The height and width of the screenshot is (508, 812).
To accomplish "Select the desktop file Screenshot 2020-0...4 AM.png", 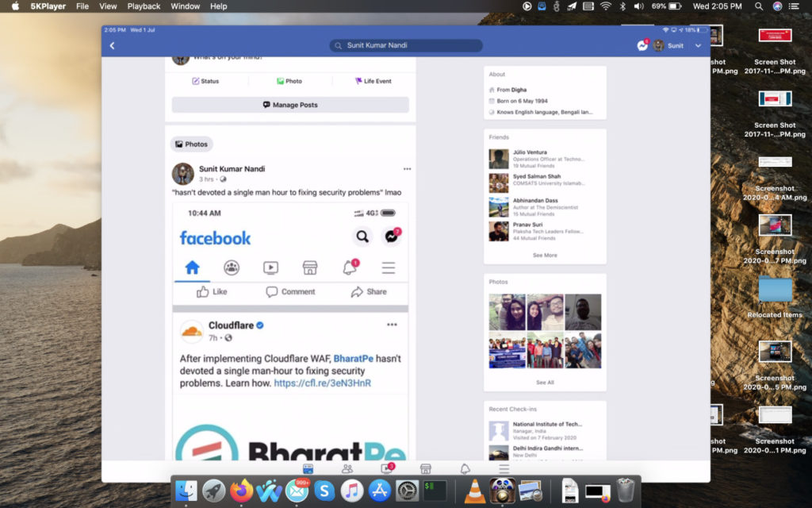I will point(775,178).
